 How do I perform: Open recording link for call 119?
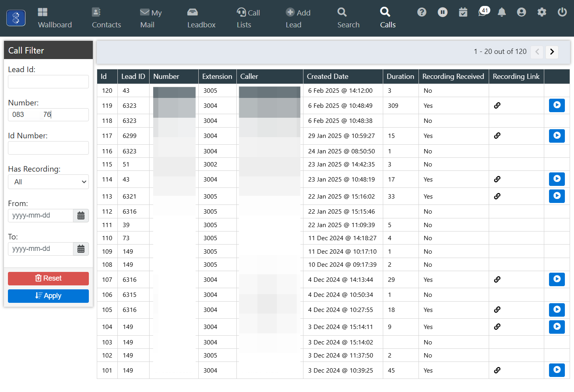point(497,105)
